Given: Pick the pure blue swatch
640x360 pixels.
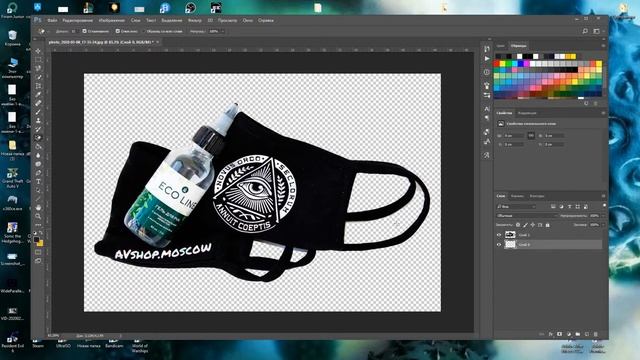Looking at the screenshot, I should (521, 64).
